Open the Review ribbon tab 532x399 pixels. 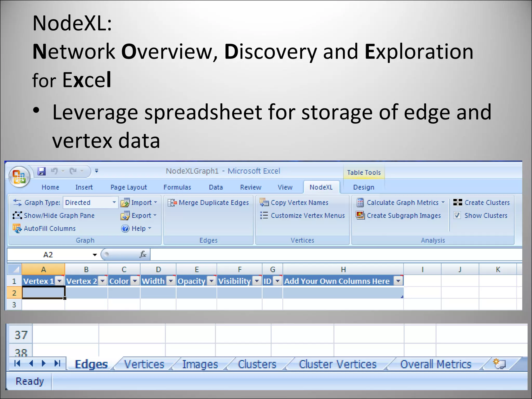click(251, 187)
